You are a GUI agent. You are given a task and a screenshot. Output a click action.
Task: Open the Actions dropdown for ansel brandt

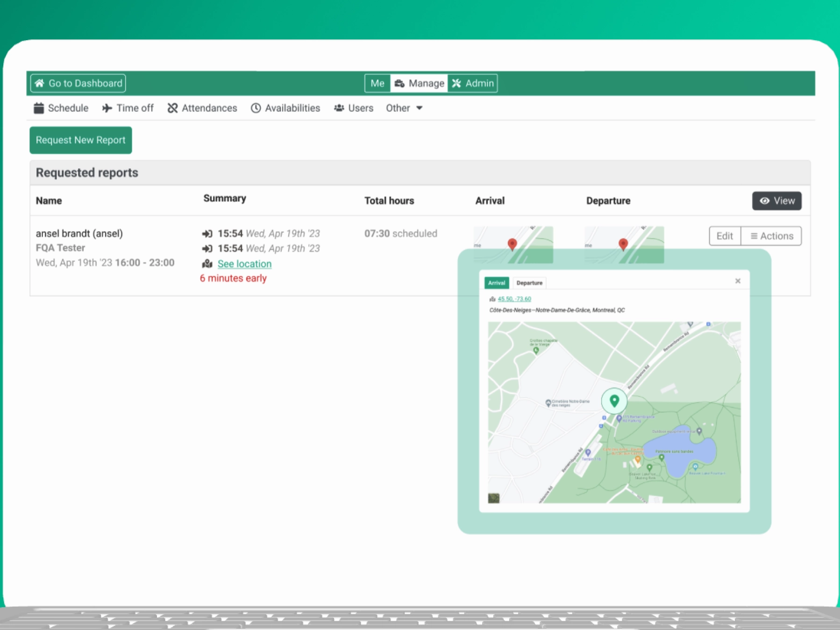click(771, 236)
